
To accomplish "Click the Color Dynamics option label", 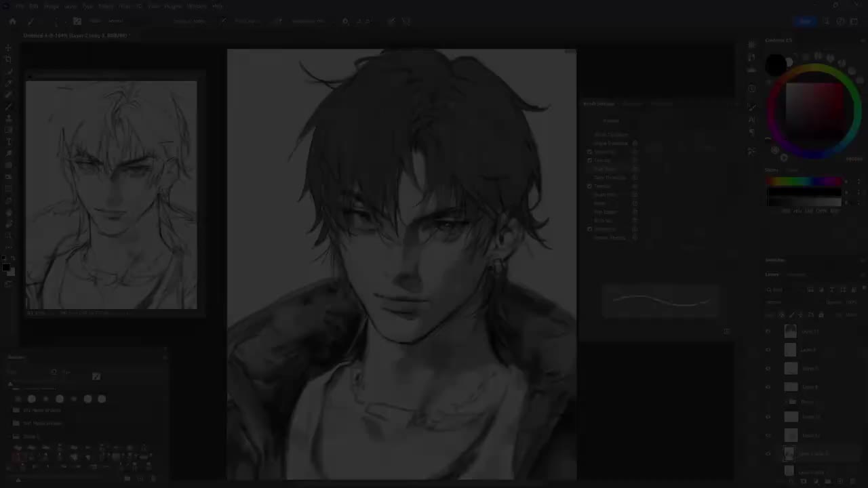I will (x=609, y=178).
